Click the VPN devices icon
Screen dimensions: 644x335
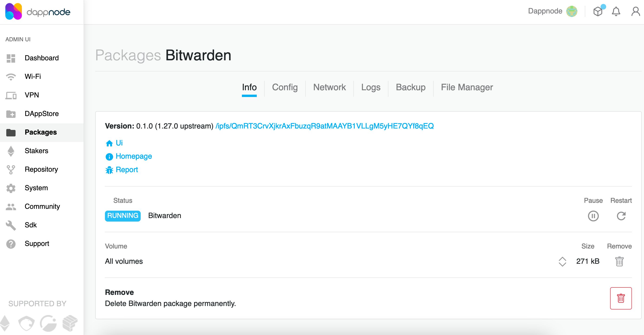11,95
